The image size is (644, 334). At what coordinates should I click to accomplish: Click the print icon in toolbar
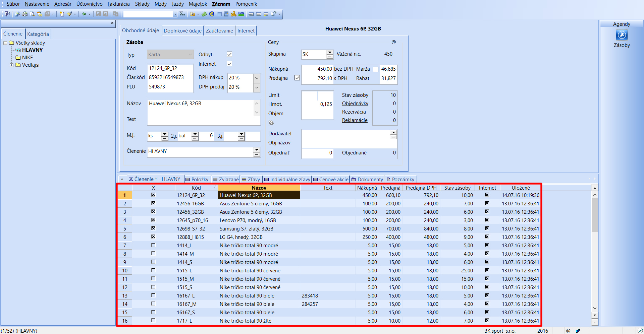(25, 14)
